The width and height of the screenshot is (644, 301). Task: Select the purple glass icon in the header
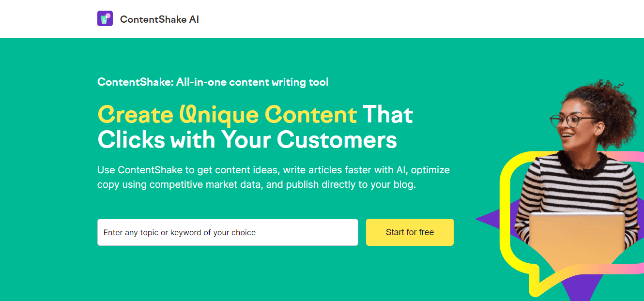coord(105,18)
